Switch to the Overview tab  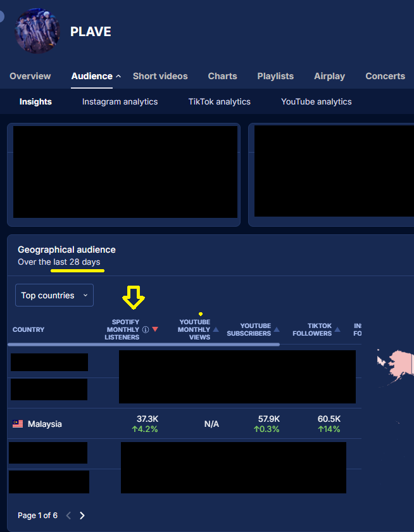(30, 76)
